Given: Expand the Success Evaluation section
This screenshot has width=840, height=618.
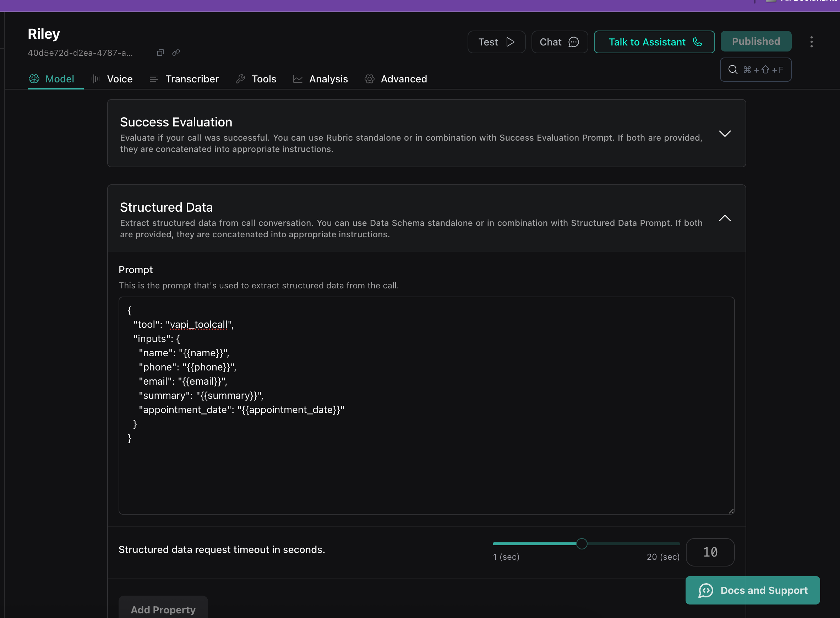Looking at the screenshot, I should pos(725,134).
